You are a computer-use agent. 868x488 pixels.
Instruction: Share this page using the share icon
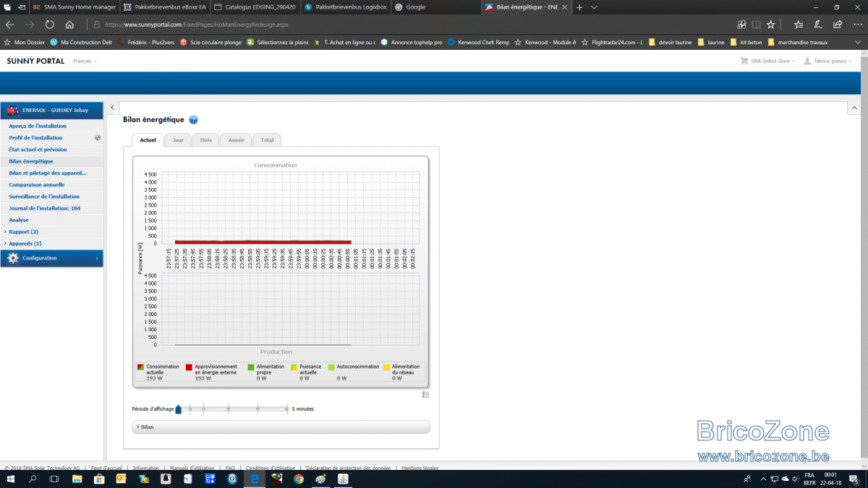point(837,24)
